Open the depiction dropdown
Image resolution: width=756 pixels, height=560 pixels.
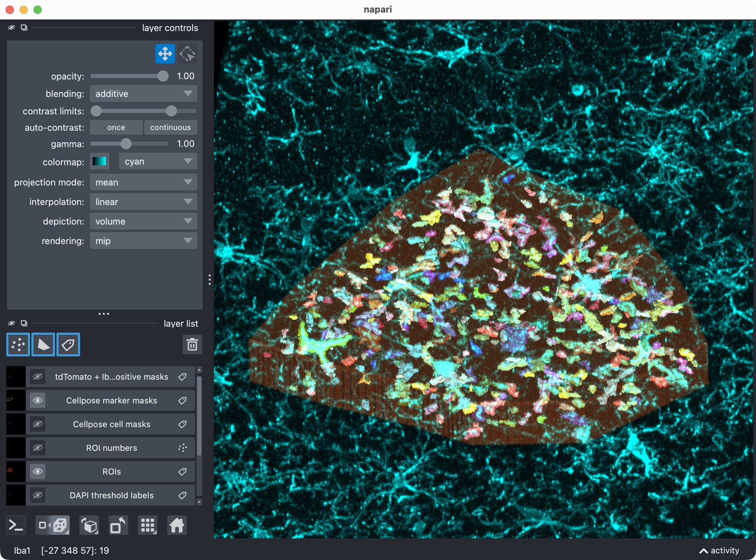click(x=144, y=221)
